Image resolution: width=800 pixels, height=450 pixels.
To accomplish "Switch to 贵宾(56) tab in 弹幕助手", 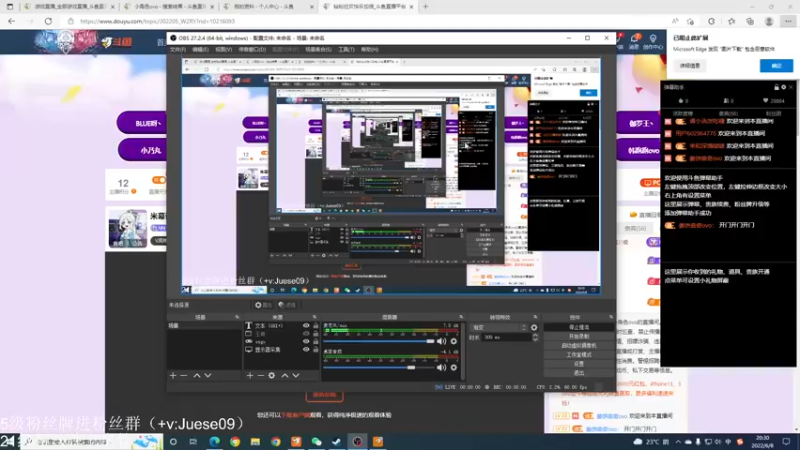I will click(x=728, y=113).
